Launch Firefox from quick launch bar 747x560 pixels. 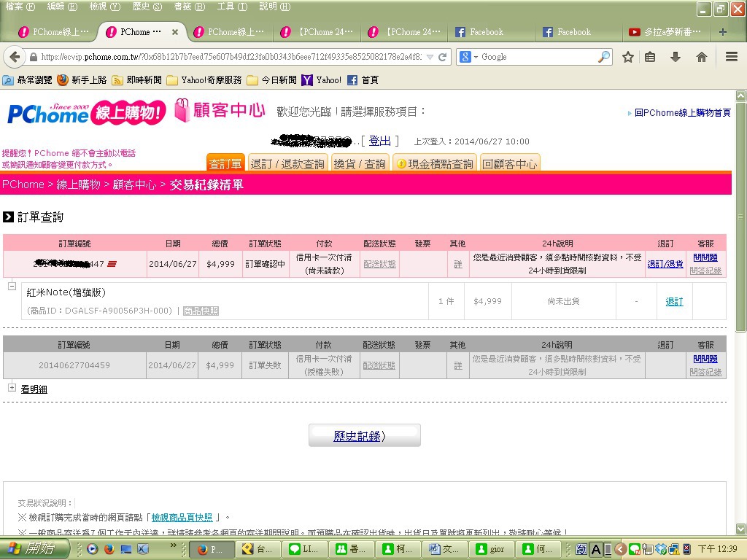[109, 549]
